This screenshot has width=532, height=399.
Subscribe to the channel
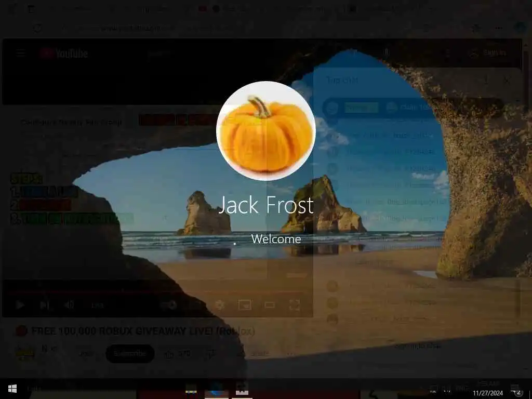pyautogui.click(x=130, y=353)
